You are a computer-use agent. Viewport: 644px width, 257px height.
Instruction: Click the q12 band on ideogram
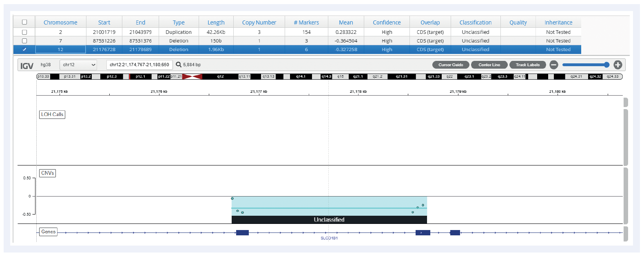coord(220,76)
